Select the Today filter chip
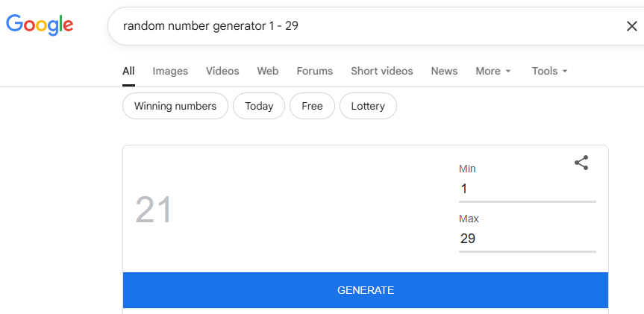 click(259, 106)
